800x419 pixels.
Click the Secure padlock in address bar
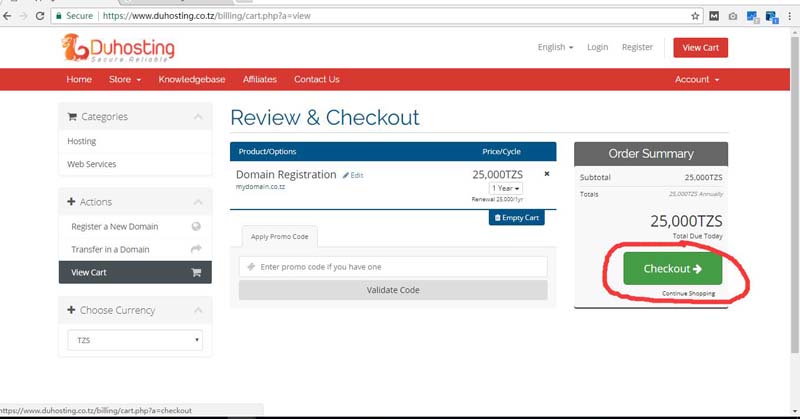tap(59, 16)
